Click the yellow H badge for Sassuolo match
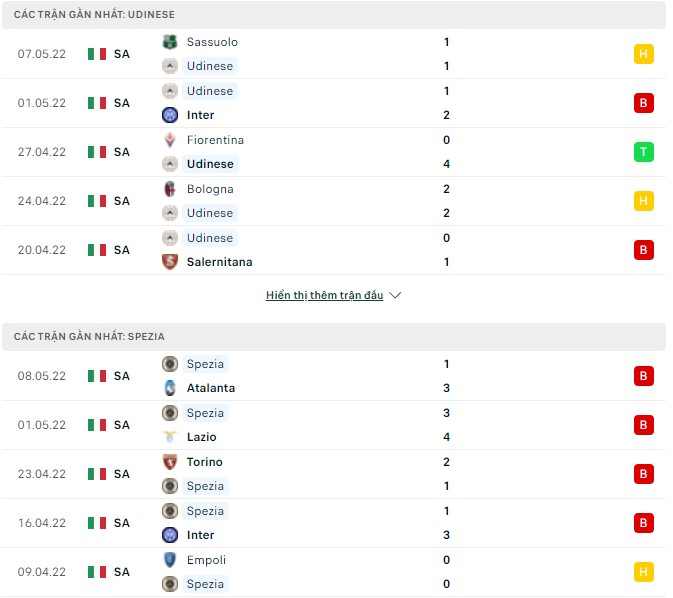The image size is (673, 598). coord(644,54)
